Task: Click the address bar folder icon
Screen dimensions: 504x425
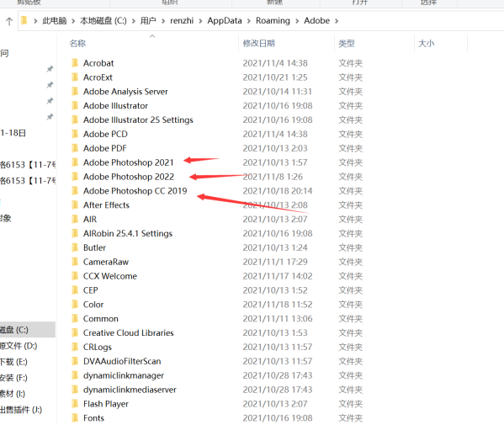Action: [x=24, y=20]
